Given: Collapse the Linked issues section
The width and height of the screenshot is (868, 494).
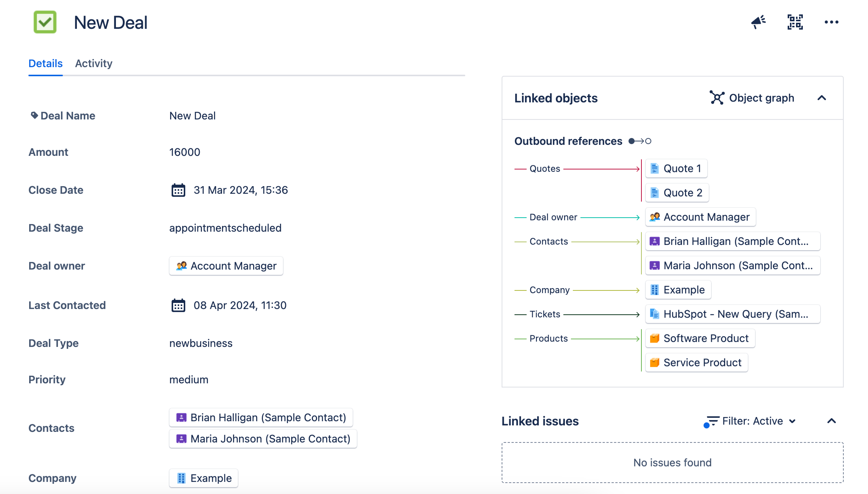Looking at the screenshot, I should 831,421.
